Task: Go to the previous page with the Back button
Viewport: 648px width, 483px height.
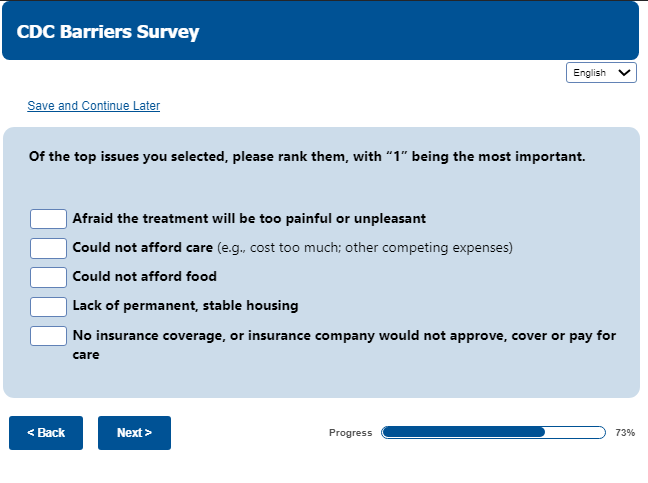Action: click(x=46, y=433)
